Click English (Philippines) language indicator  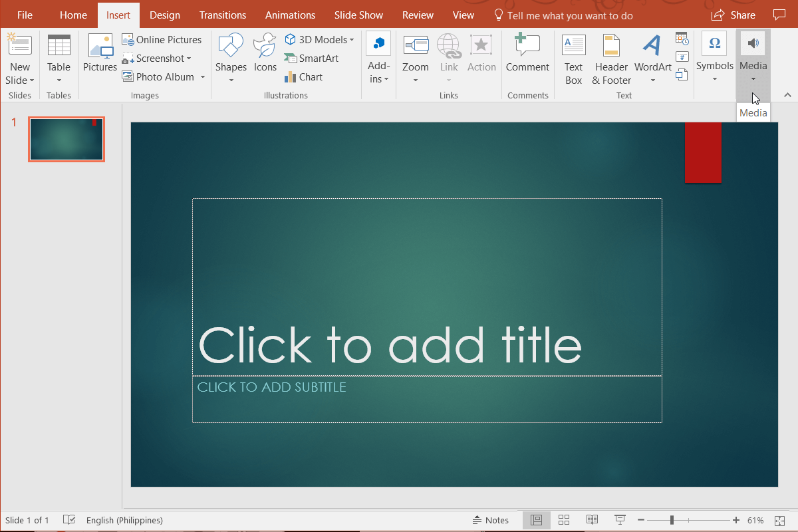click(124, 520)
